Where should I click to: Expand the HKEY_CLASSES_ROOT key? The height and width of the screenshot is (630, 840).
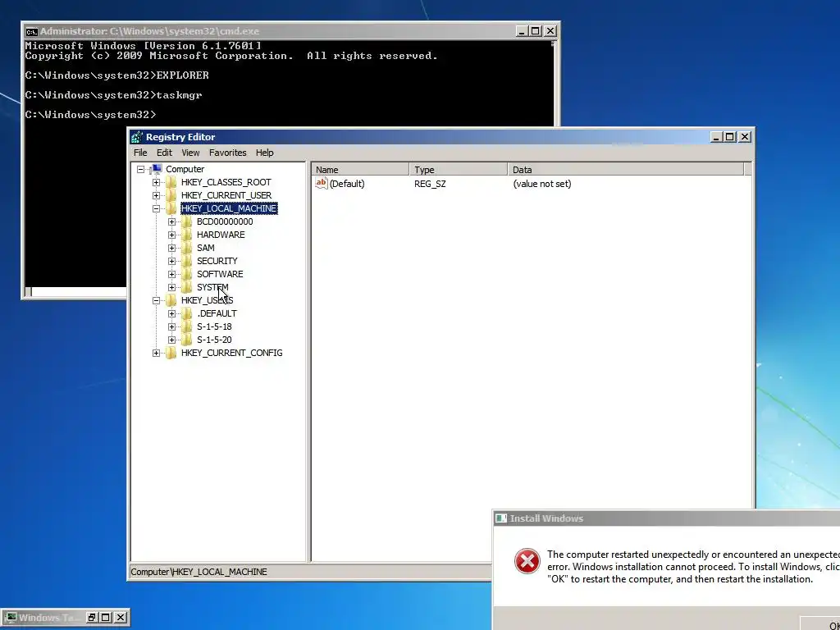click(156, 182)
